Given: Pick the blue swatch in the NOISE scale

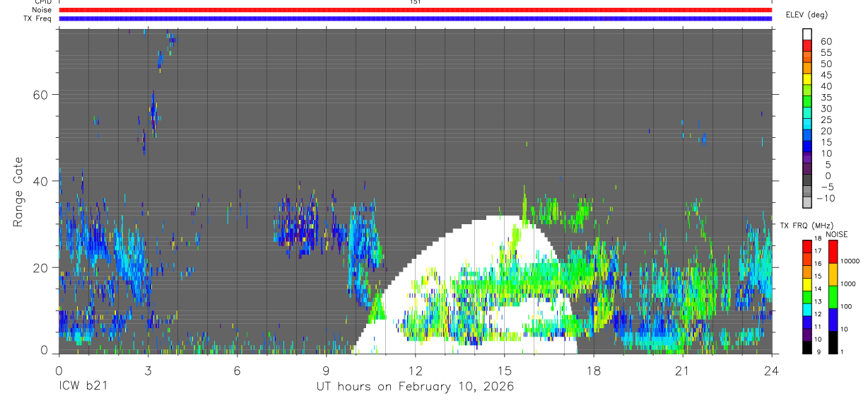Looking at the screenshot, I should (832, 320).
